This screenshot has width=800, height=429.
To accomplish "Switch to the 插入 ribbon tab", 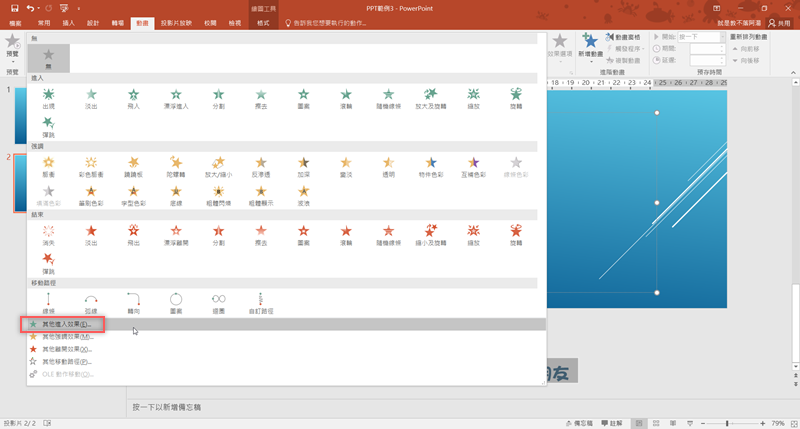I will 68,22.
